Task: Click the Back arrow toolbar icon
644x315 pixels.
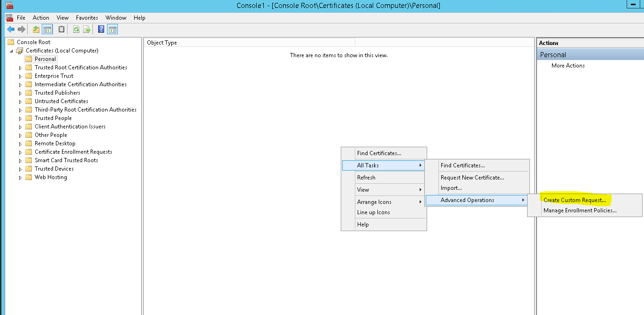Action: (x=11, y=30)
